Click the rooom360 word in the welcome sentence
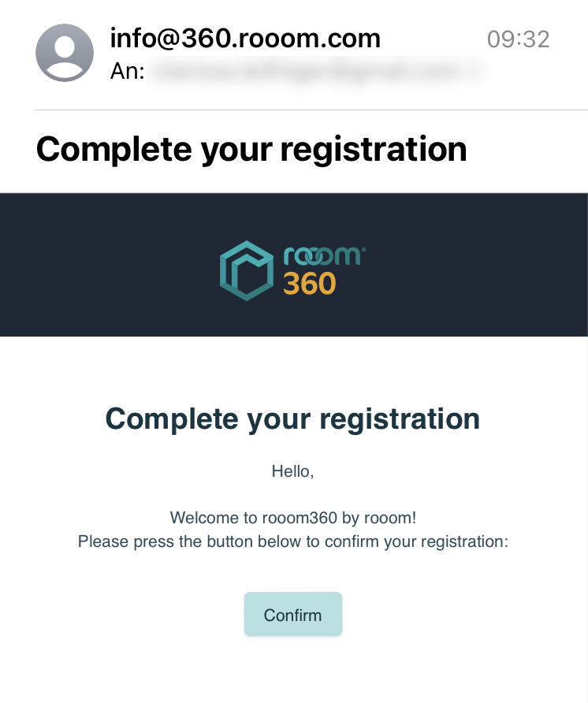The width and height of the screenshot is (588, 703). (x=300, y=518)
